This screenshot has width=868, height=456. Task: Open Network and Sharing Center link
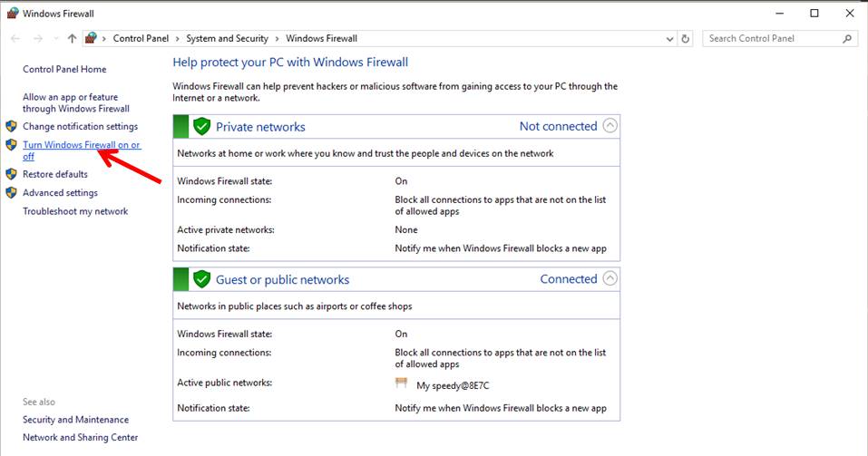point(80,437)
